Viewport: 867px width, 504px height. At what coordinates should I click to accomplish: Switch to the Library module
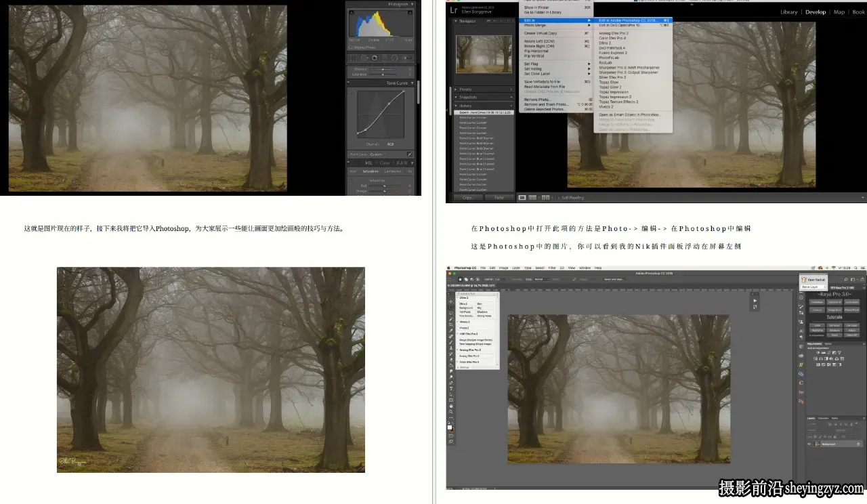coord(789,12)
